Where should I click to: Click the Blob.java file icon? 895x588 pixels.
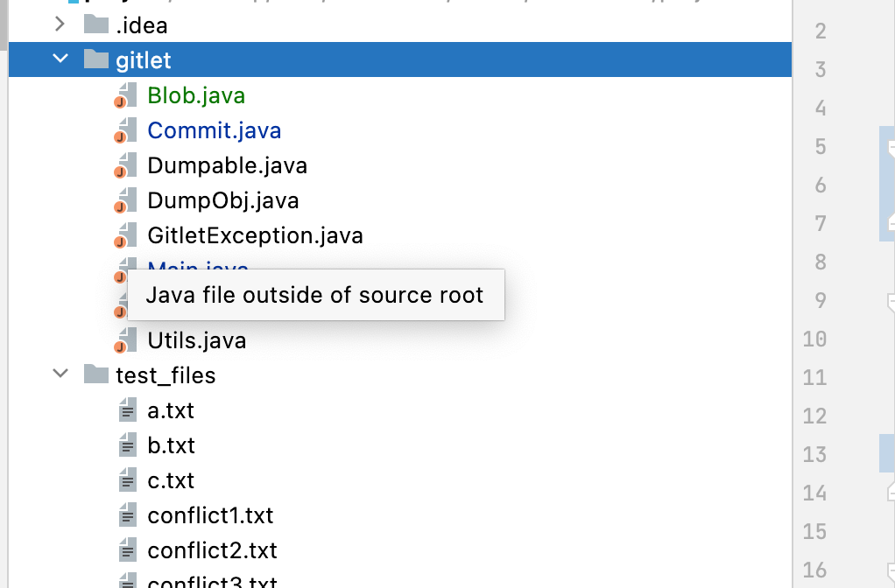[127, 95]
